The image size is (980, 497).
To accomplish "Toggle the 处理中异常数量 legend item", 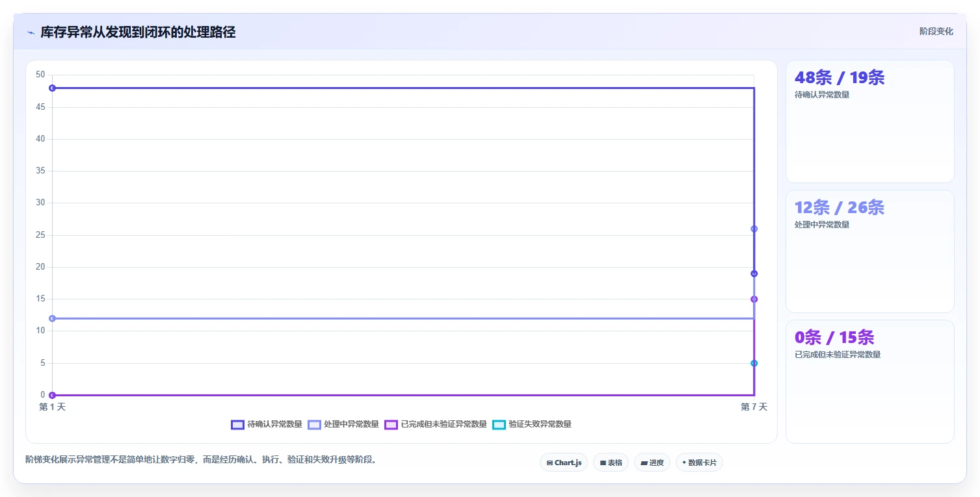I will click(343, 424).
